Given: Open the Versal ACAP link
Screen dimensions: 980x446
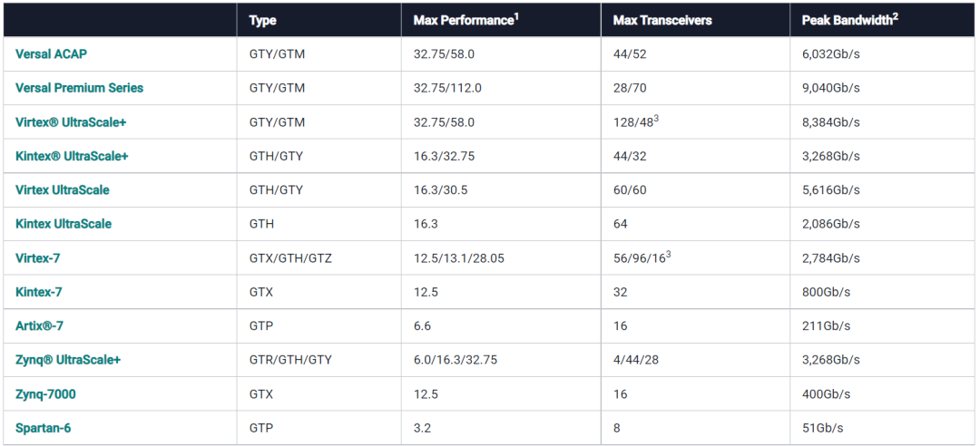Looking at the screenshot, I should pos(51,54).
